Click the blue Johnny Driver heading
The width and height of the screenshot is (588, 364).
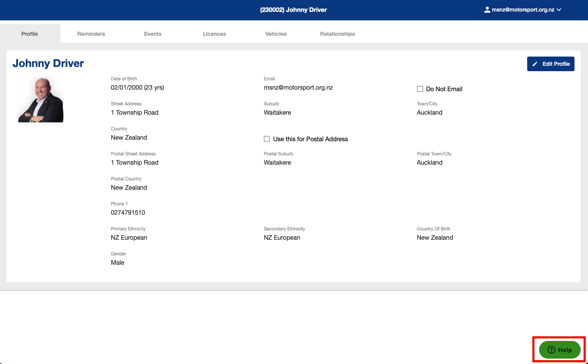point(48,63)
